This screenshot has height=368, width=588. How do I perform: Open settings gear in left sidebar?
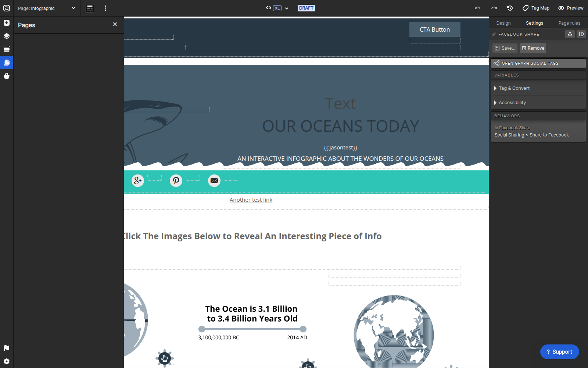coord(7,361)
